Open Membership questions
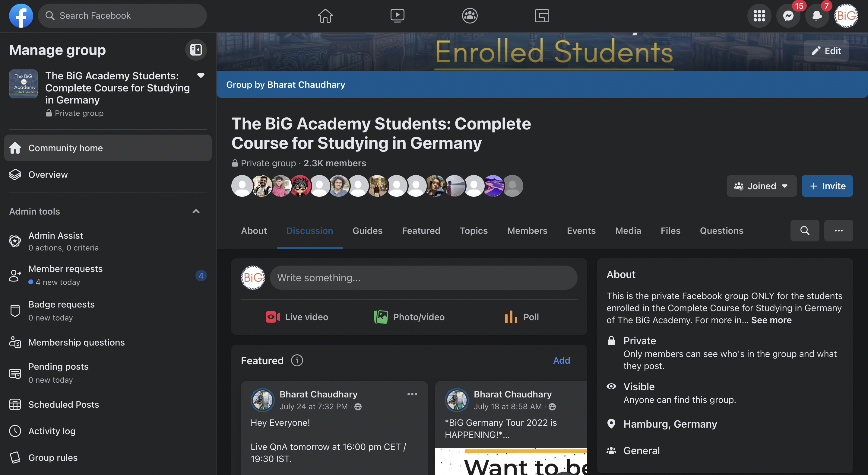Screen dimensions: 868x475 click(108, 342)
